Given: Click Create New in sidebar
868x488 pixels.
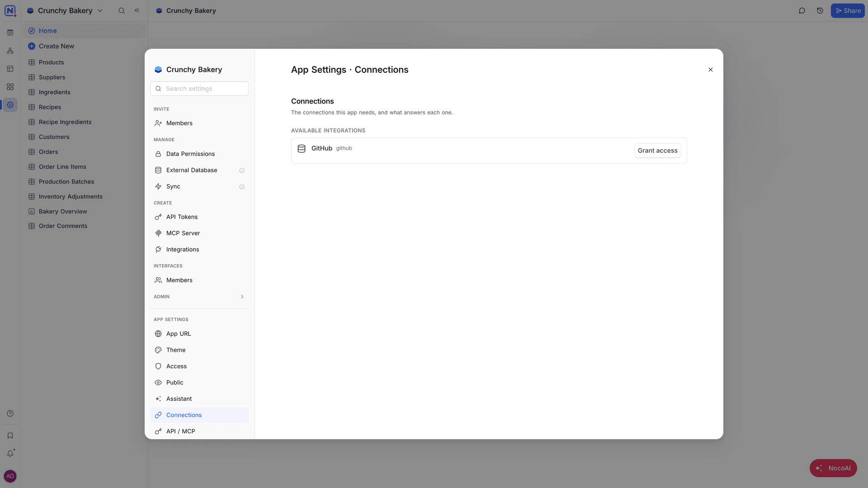Looking at the screenshot, I should point(85,46).
